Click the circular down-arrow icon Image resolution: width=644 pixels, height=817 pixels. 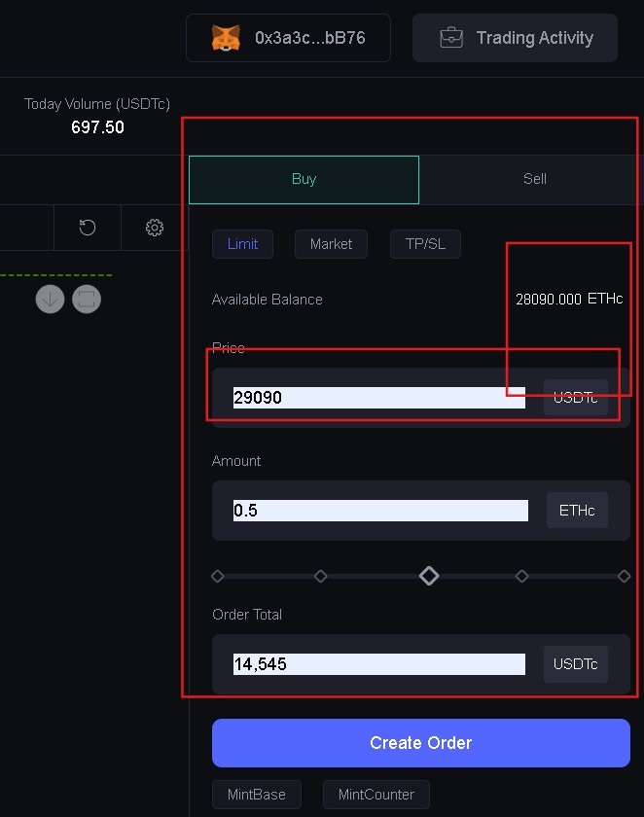tap(51, 299)
